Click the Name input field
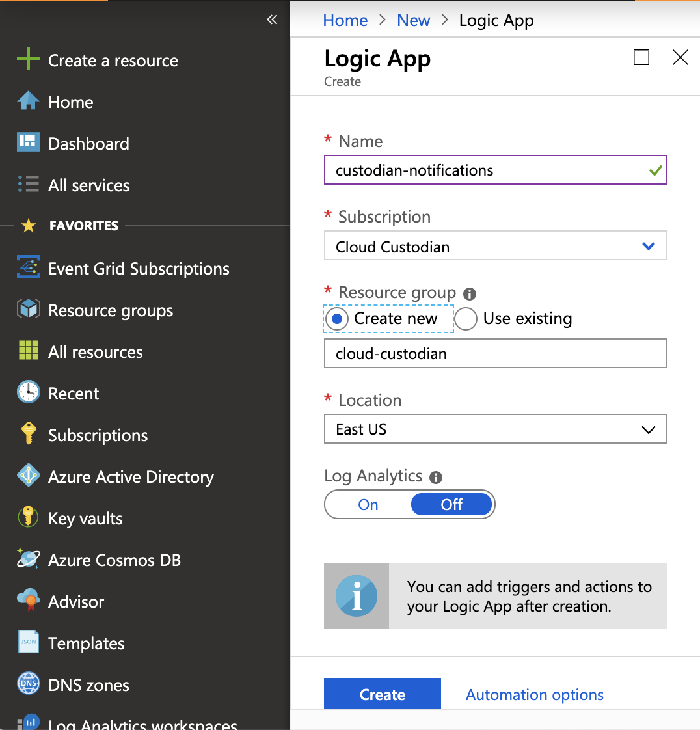The height and width of the screenshot is (730, 700). pos(495,170)
